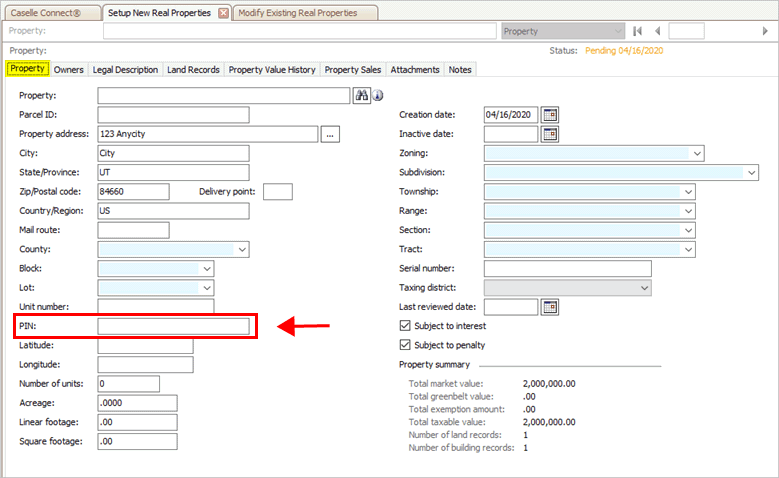Expand the Range dropdown
Screen dimensions: 779x478
coord(689,211)
